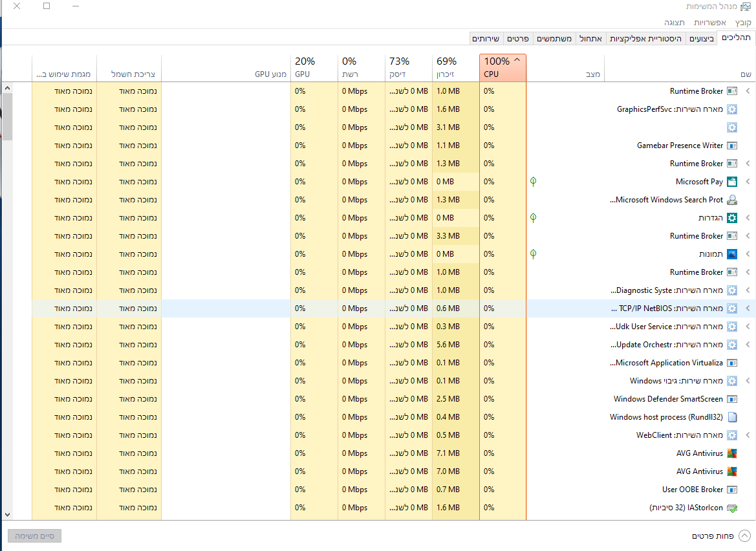Image resolution: width=756 pixels, height=551 pixels.
Task: Click the scrollbar up arrow
Action: [7, 88]
